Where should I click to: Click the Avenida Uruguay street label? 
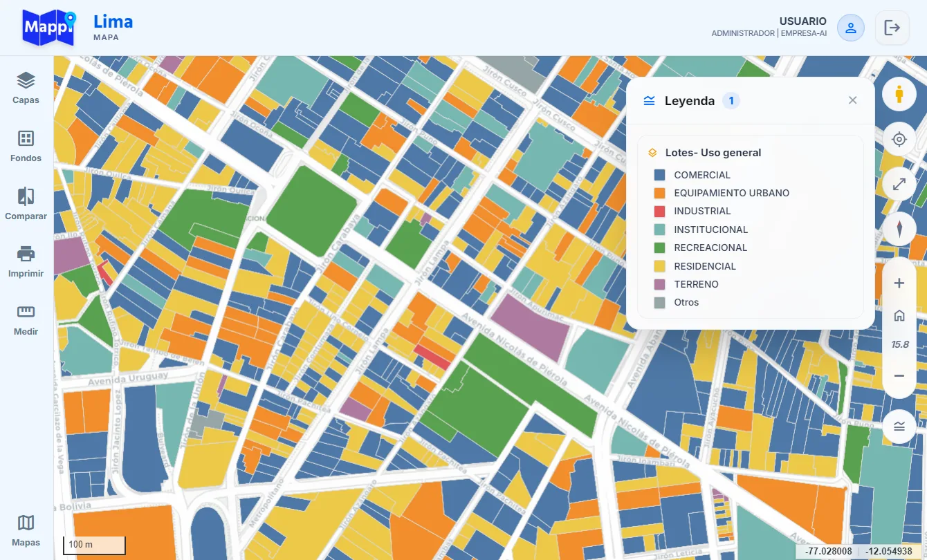tap(128, 379)
